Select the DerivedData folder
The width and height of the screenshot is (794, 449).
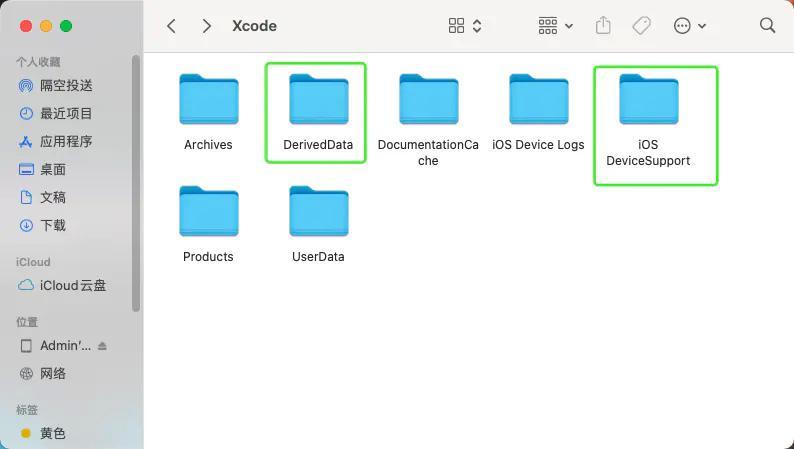319,99
